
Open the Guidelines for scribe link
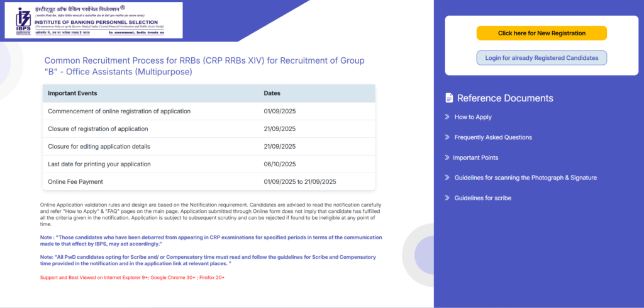pos(482,198)
